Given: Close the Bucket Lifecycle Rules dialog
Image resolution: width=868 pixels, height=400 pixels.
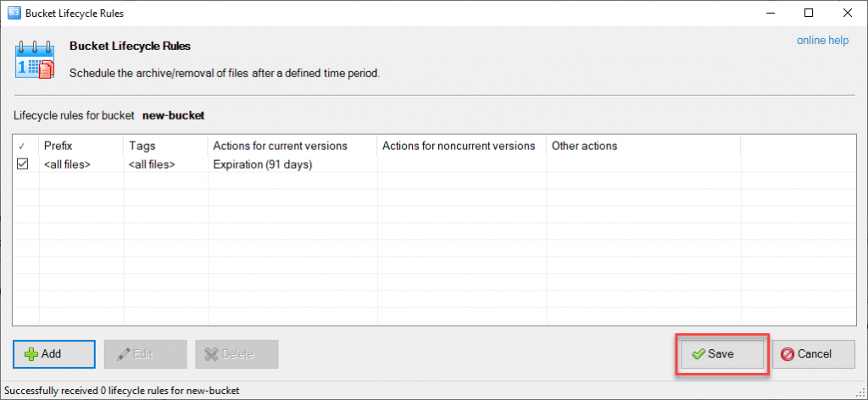Looking at the screenshot, I should [x=847, y=14].
